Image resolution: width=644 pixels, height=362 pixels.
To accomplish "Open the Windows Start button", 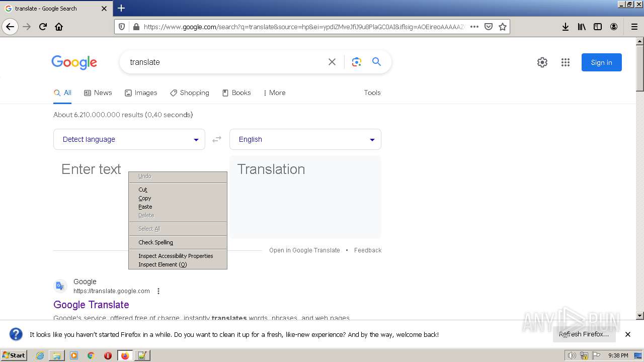I will [x=14, y=355].
